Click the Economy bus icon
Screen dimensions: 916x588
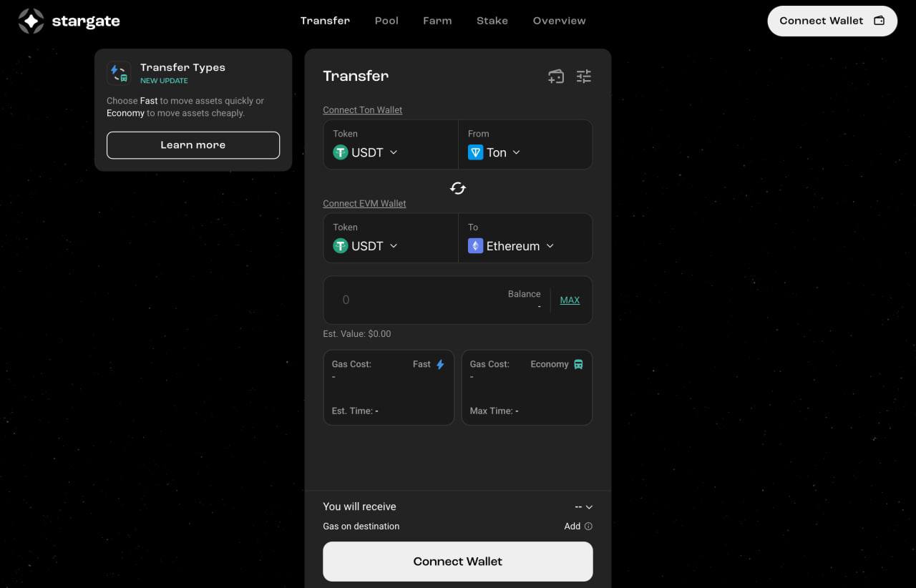578,365
